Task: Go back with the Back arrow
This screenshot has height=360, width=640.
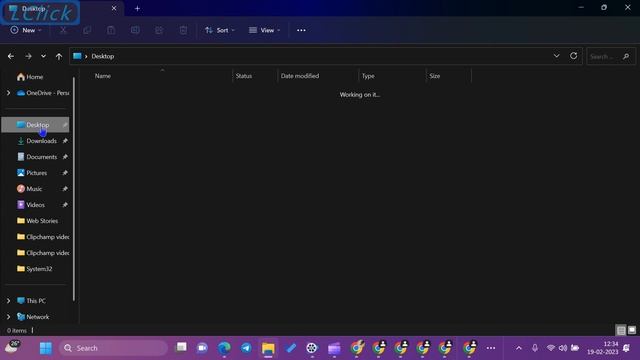Action: click(11, 56)
